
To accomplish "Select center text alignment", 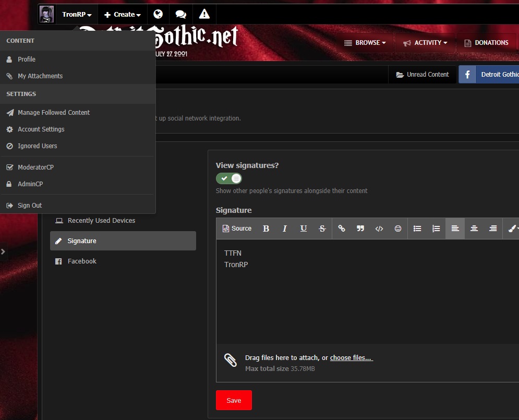I will [x=474, y=229].
